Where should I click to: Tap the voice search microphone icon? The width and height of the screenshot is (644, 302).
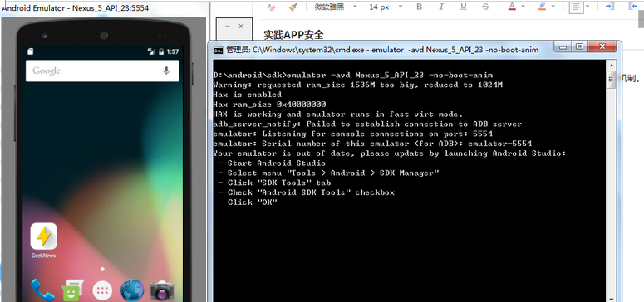166,71
